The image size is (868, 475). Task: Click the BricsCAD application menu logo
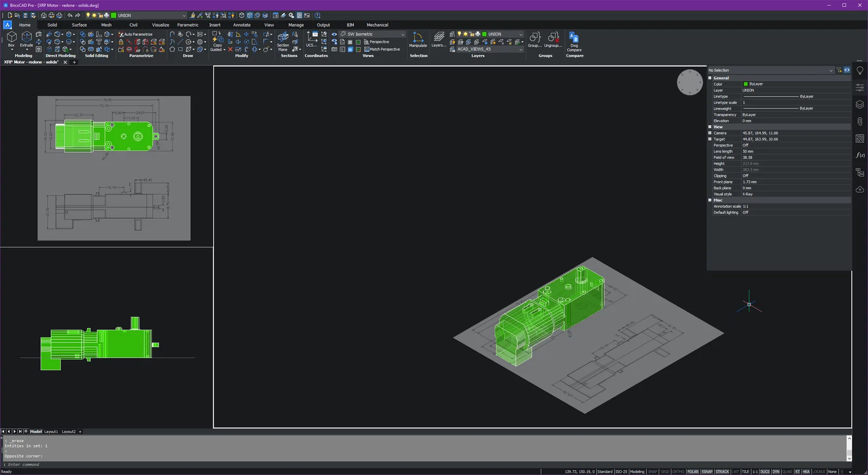pos(8,25)
